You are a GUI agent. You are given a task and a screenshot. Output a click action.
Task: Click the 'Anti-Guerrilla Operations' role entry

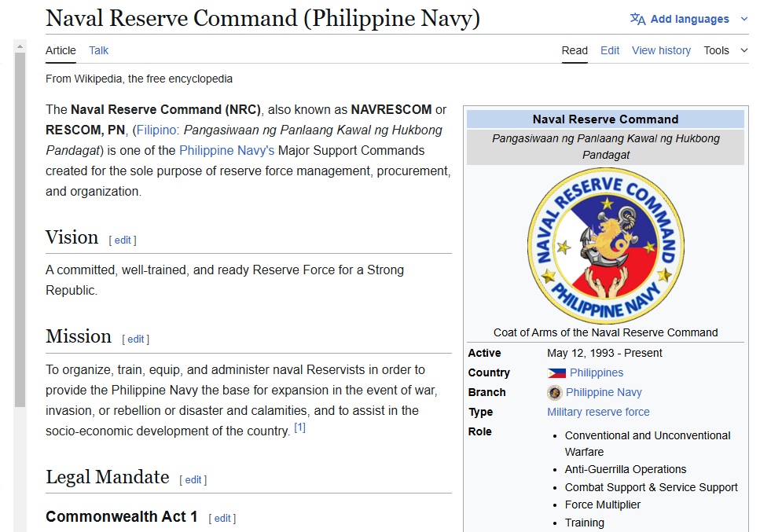(626, 469)
